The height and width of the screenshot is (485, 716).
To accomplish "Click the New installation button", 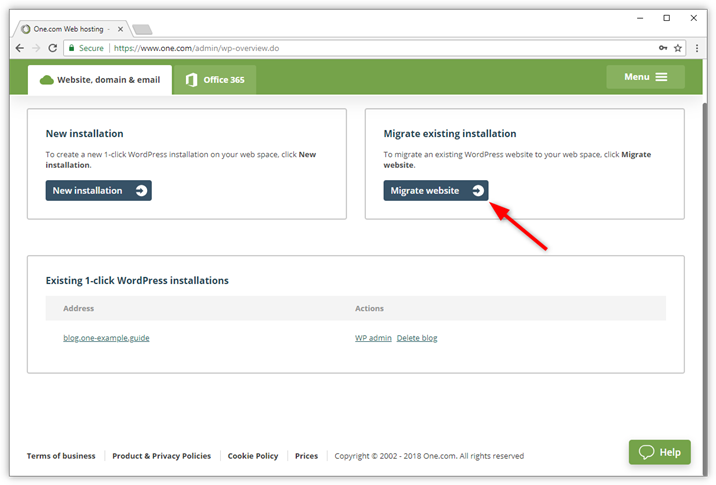I will coord(99,190).
